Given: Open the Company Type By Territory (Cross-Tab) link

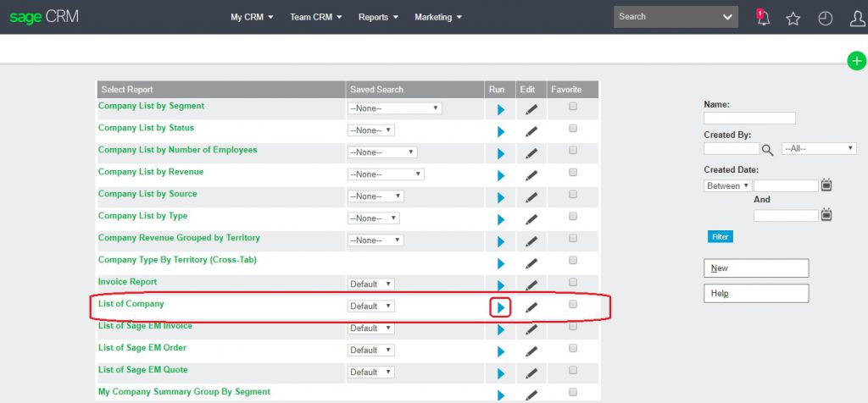Looking at the screenshot, I should pyautogui.click(x=177, y=259).
